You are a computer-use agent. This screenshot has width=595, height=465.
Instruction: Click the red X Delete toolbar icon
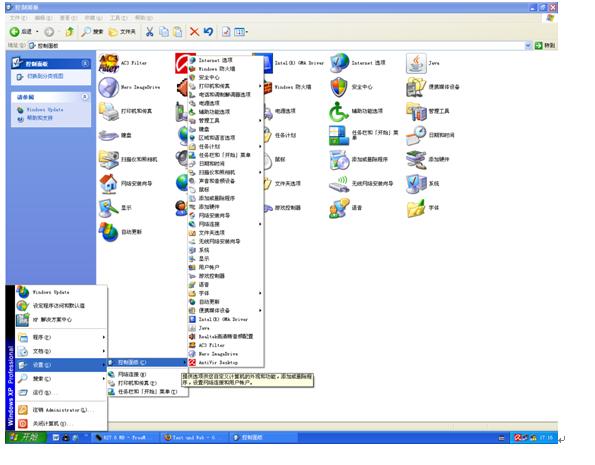(x=194, y=32)
